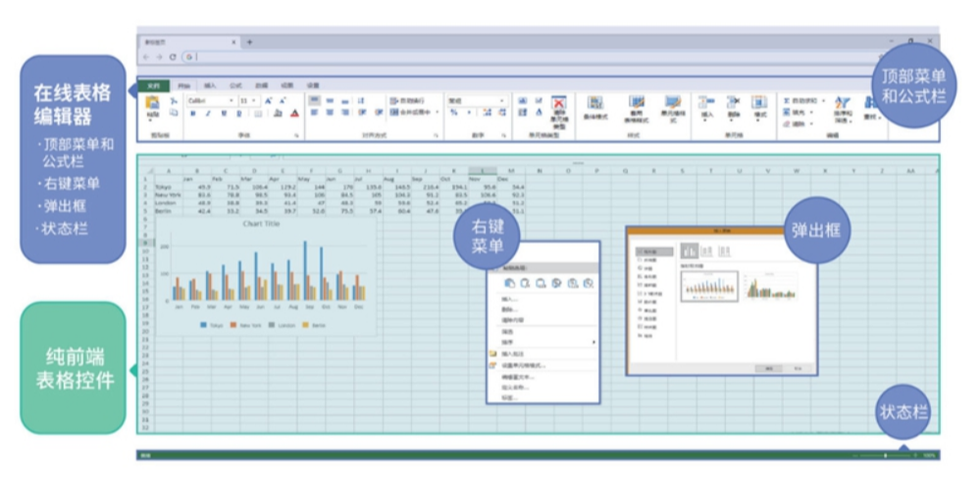
Task: Toggle Bold formatting
Action: click(193, 113)
